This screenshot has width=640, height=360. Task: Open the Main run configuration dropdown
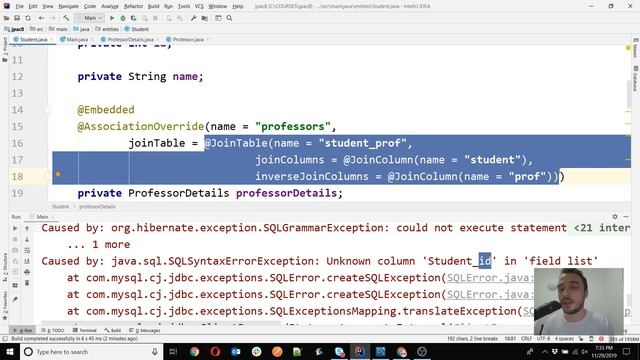(x=89, y=18)
